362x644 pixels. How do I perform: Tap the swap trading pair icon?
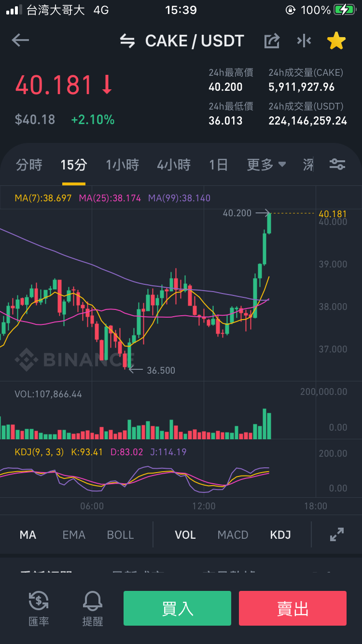click(x=127, y=41)
